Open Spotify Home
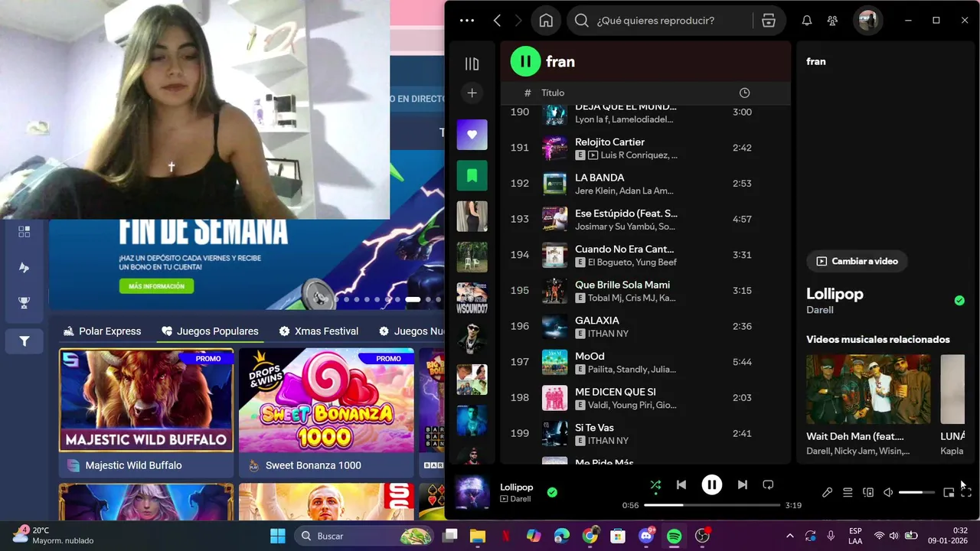Screen dimensions: 980x551 point(546,21)
